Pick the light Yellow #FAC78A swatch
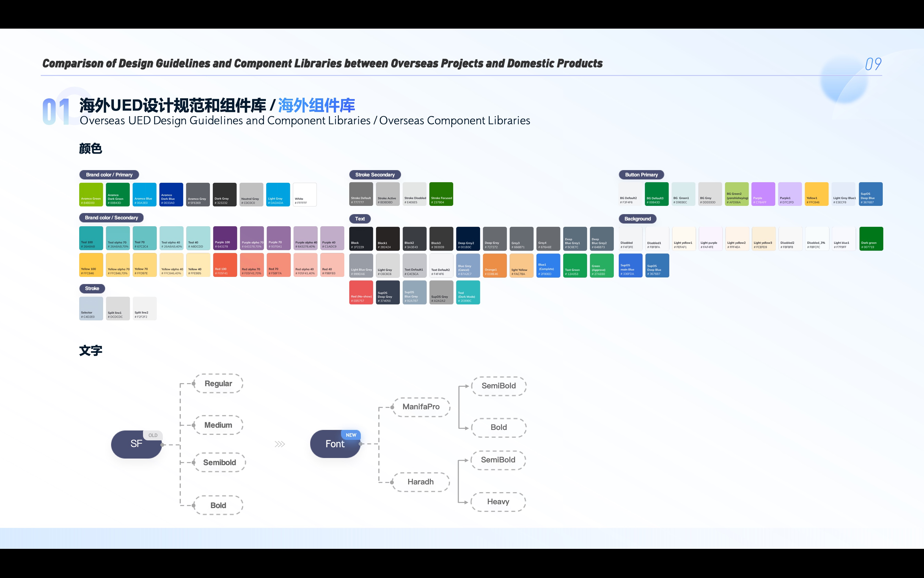The width and height of the screenshot is (924, 578). [x=521, y=266]
